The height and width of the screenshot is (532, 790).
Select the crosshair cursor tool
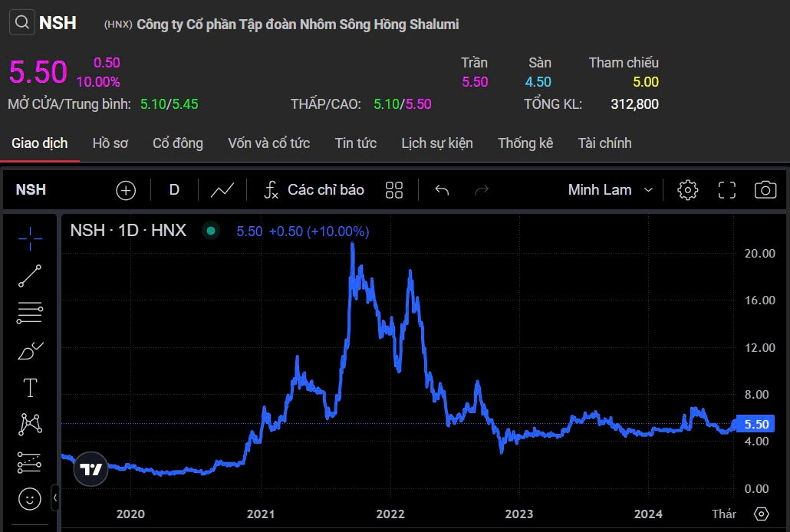click(x=30, y=238)
